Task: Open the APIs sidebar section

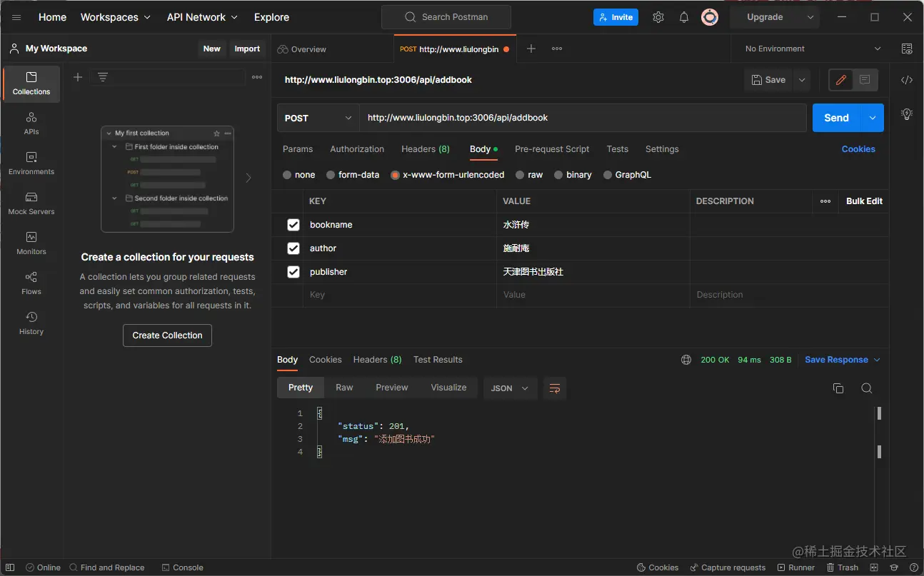Action: tap(31, 123)
